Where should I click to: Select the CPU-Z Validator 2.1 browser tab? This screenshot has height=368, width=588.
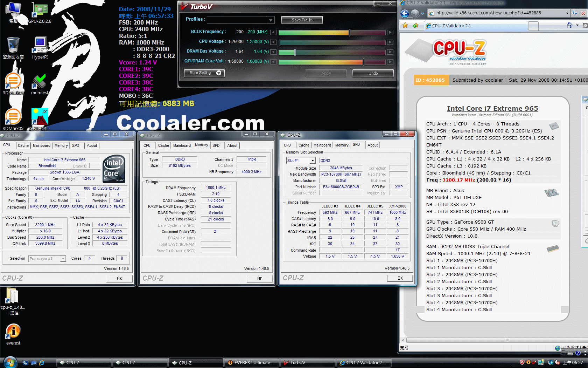(476, 26)
